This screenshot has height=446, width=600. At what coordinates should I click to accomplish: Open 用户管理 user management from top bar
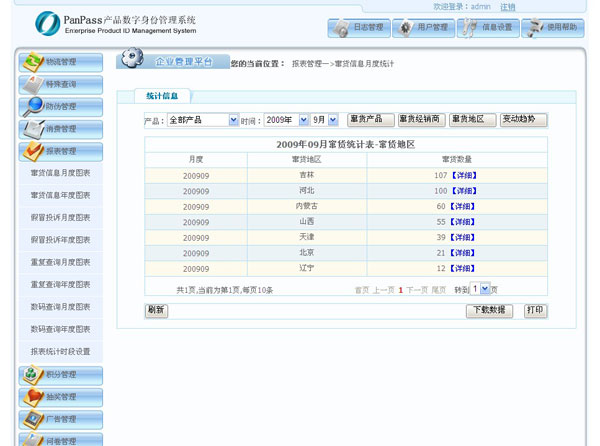point(424,28)
